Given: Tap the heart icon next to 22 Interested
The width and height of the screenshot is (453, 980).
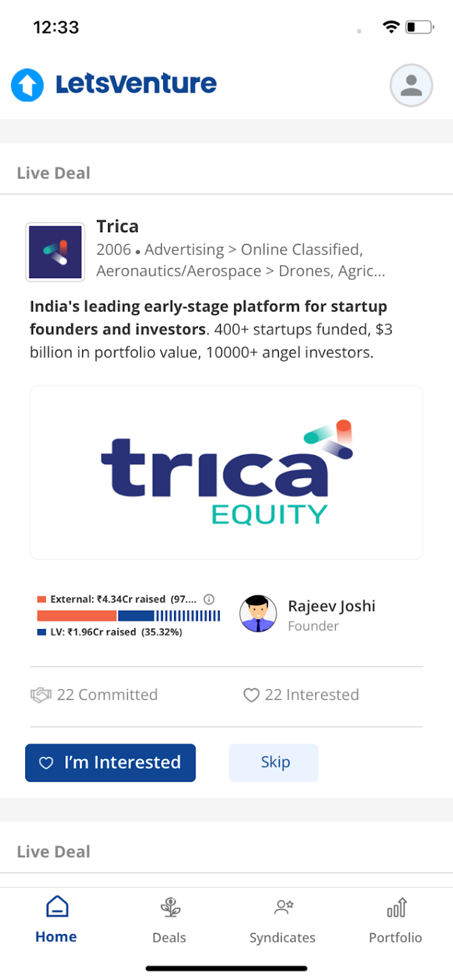Looking at the screenshot, I should tap(251, 695).
